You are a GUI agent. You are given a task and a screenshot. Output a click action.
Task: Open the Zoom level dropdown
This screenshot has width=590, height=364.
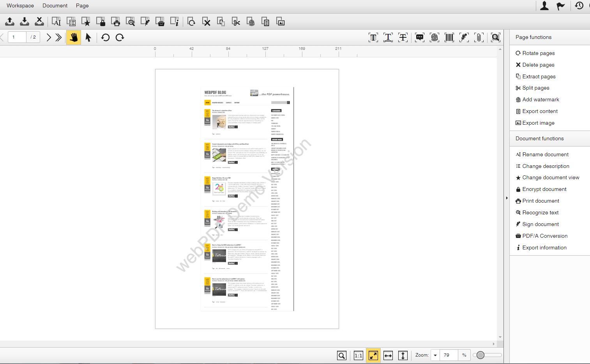(435, 355)
